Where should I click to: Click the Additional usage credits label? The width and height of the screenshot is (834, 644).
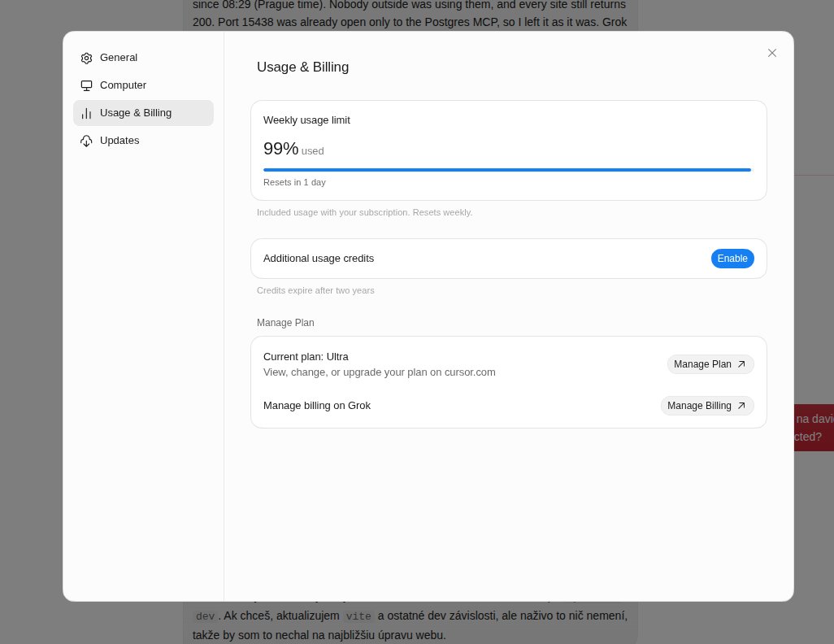coord(318,258)
